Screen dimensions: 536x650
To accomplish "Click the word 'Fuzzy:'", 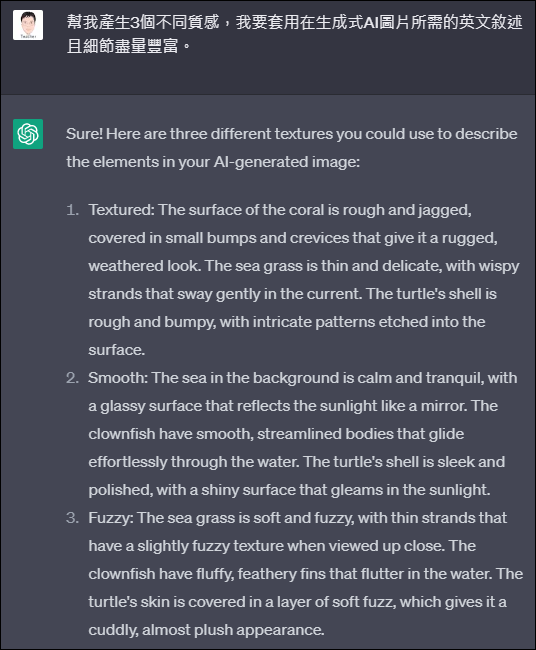I will point(111,518).
